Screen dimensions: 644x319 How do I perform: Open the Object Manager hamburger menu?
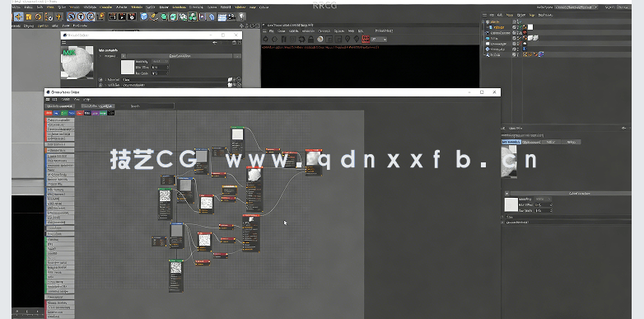tap(484, 15)
